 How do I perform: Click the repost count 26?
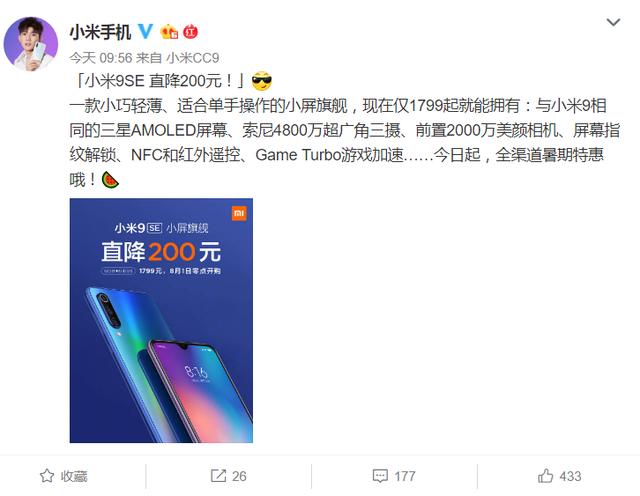pyautogui.click(x=239, y=476)
